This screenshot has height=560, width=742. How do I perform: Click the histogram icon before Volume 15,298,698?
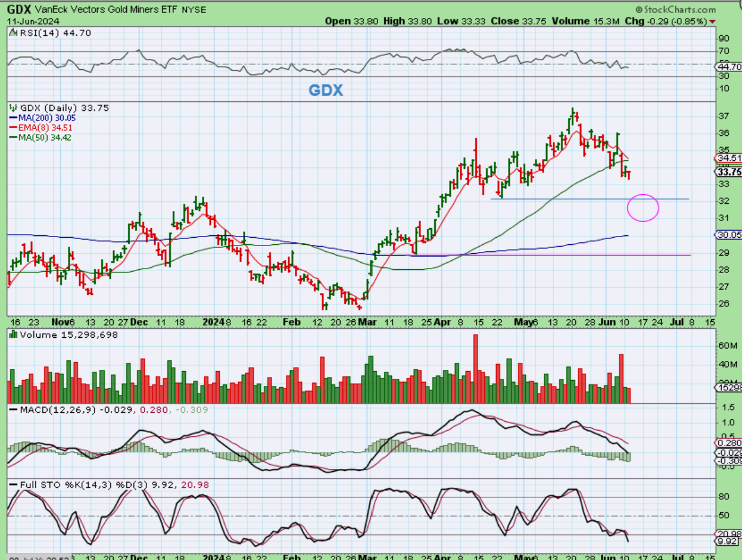pyautogui.click(x=14, y=335)
